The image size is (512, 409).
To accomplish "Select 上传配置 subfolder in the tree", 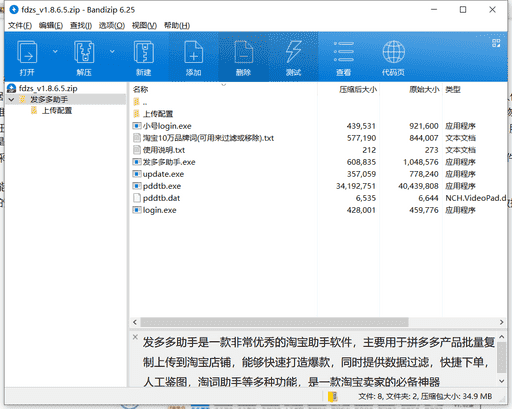I will (57, 110).
